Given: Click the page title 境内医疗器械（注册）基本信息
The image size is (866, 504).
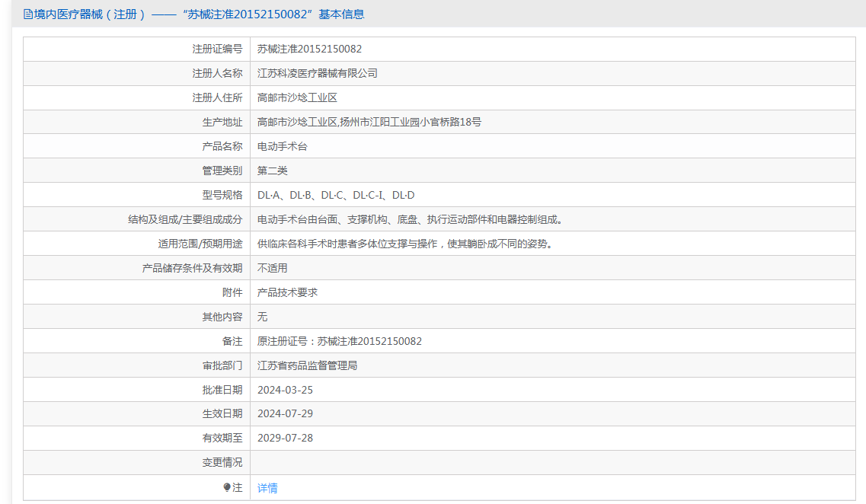Looking at the screenshot, I should (x=199, y=14).
